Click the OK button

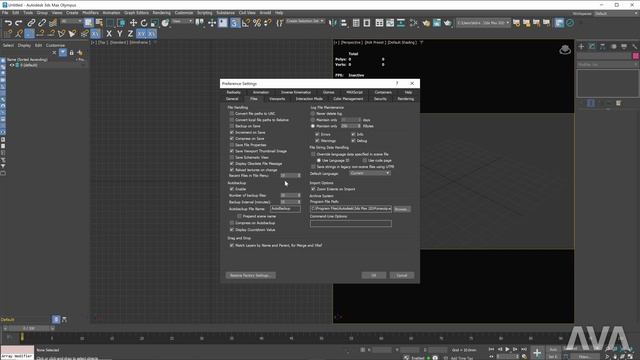pos(373,275)
